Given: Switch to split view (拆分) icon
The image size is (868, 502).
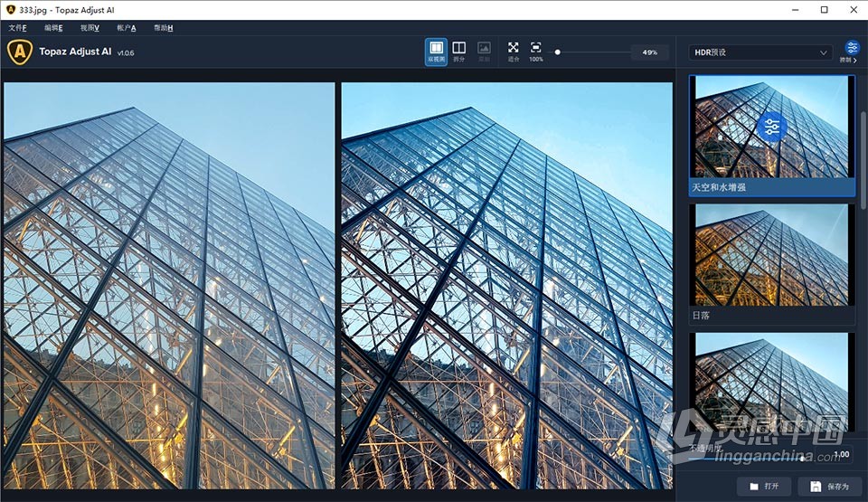Looking at the screenshot, I should point(459,51).
